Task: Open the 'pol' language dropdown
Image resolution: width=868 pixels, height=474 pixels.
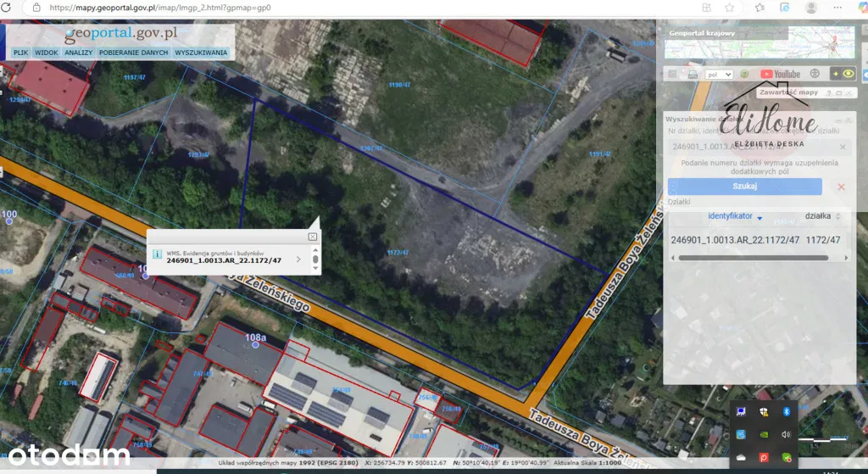Action: coord(719,74)
